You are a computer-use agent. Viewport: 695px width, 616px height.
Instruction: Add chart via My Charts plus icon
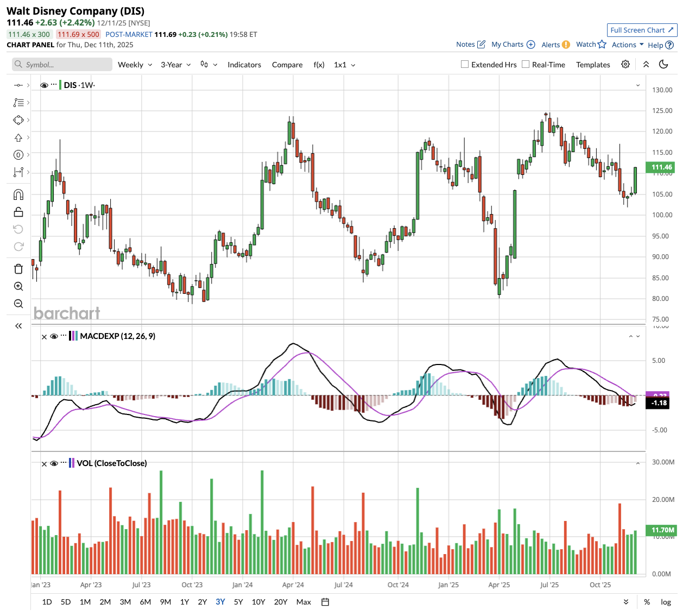click(531, 45)
